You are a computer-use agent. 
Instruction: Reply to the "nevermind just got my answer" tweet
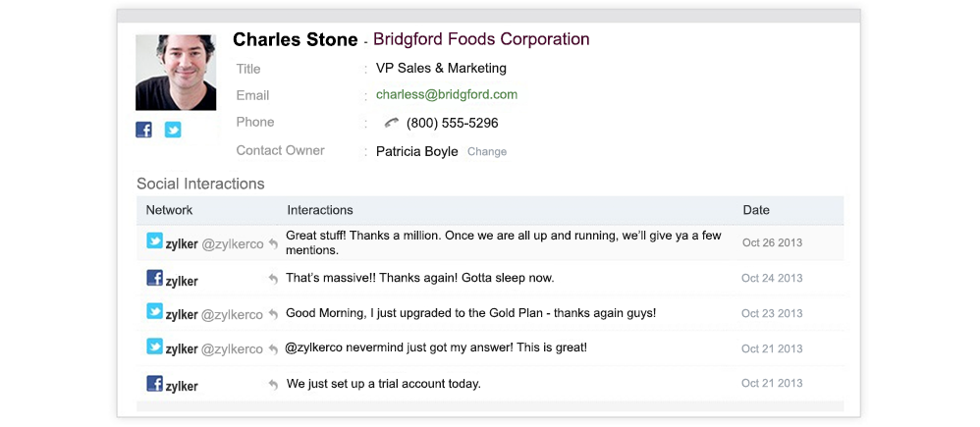[x=273, y=348]
